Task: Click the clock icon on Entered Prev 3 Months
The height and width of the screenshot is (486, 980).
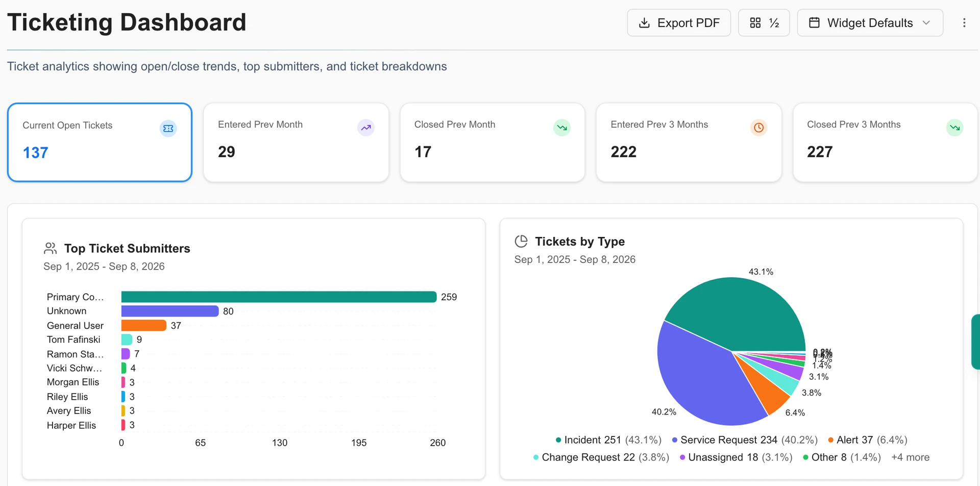Action: pyautogui.click(x=759, y=128)
